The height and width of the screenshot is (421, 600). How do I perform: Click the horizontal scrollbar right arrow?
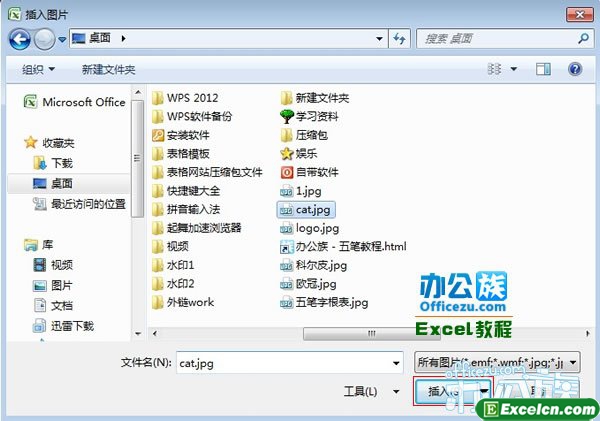coord(587,333)
